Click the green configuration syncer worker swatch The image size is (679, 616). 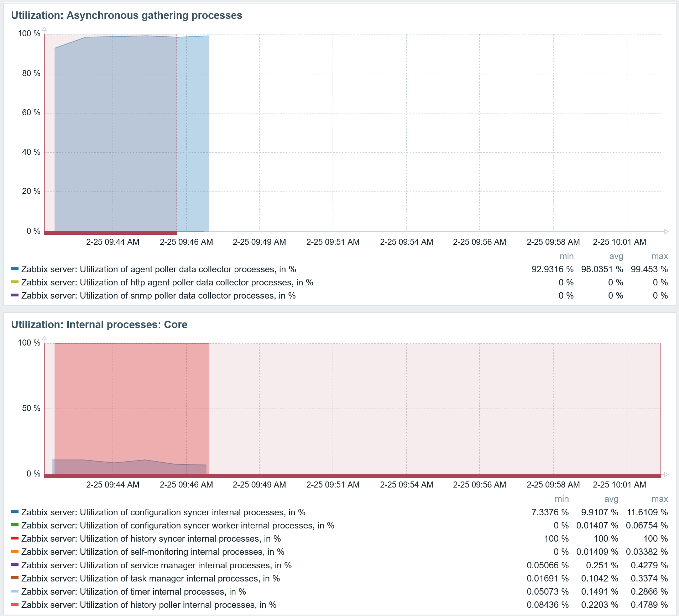tap(15, 525)
